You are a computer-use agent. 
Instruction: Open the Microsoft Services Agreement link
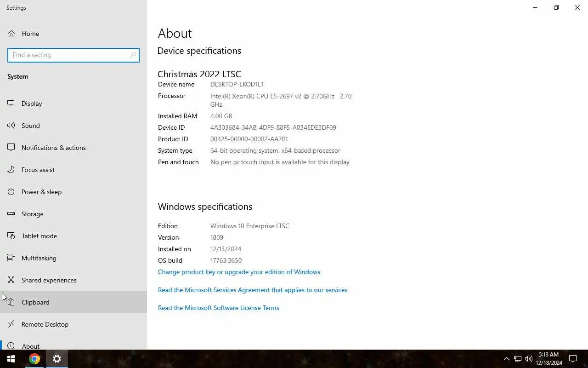point(253,290)
